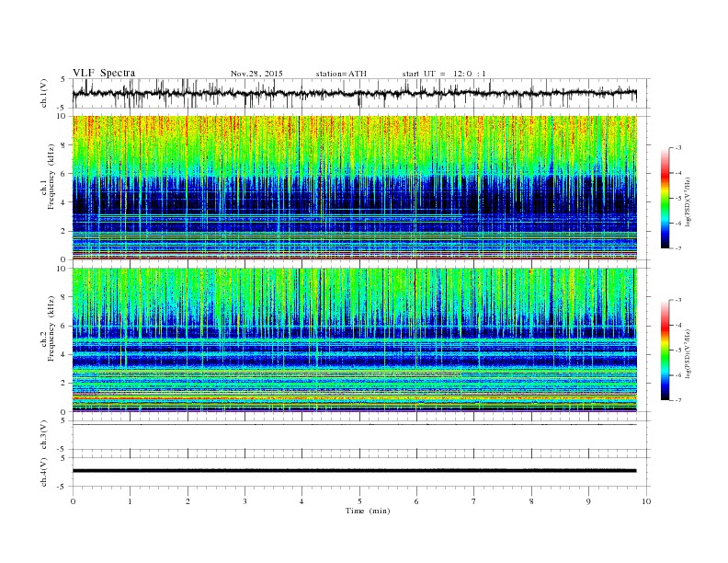Click the "ch.4(V)" axis label
This screenshot has height=563, width=728.
click(x=44, y=472)
